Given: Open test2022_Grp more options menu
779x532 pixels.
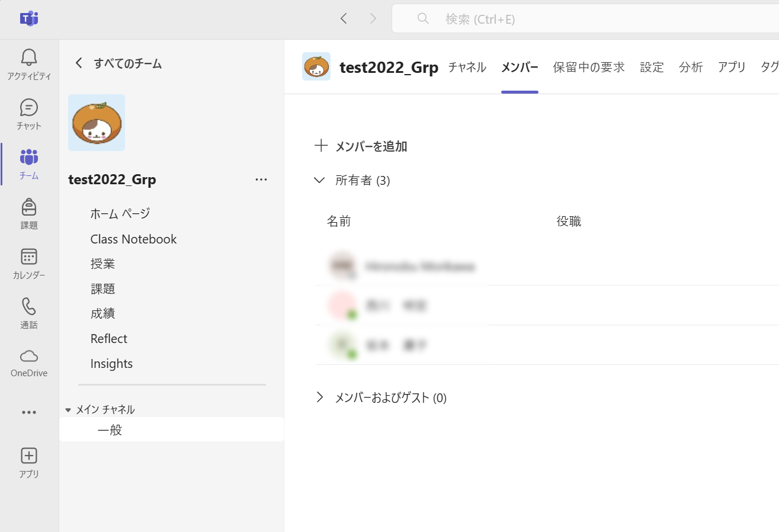Looking at the screenshot, I should 261,180.
